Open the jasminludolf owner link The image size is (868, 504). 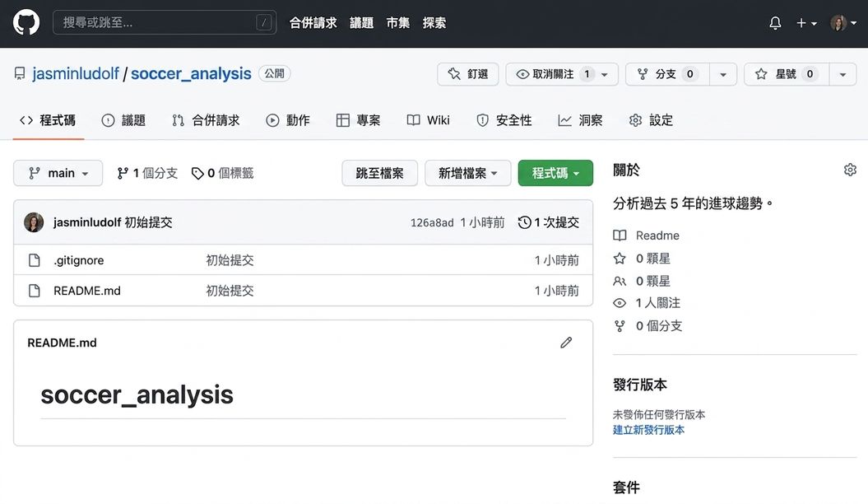tap(76, 73)
